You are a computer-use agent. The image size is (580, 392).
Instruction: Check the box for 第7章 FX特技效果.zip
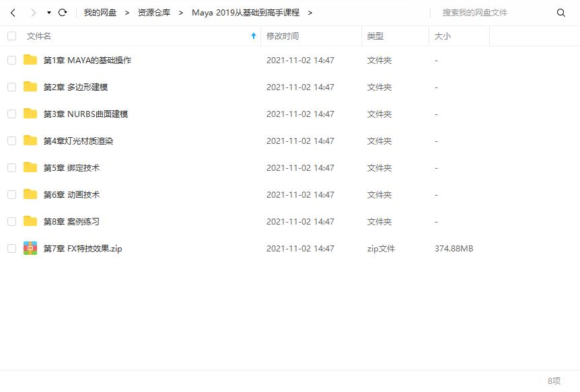point(12,249)
